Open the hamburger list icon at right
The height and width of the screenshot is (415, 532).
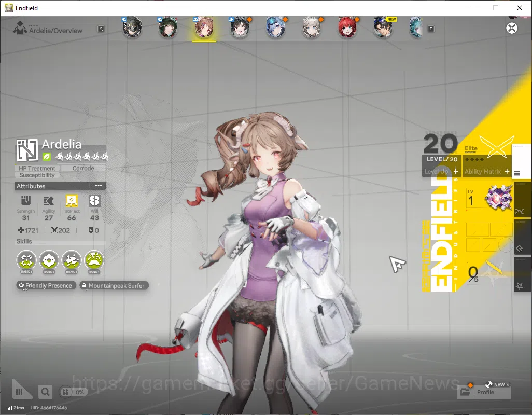(x=517, y=173)
